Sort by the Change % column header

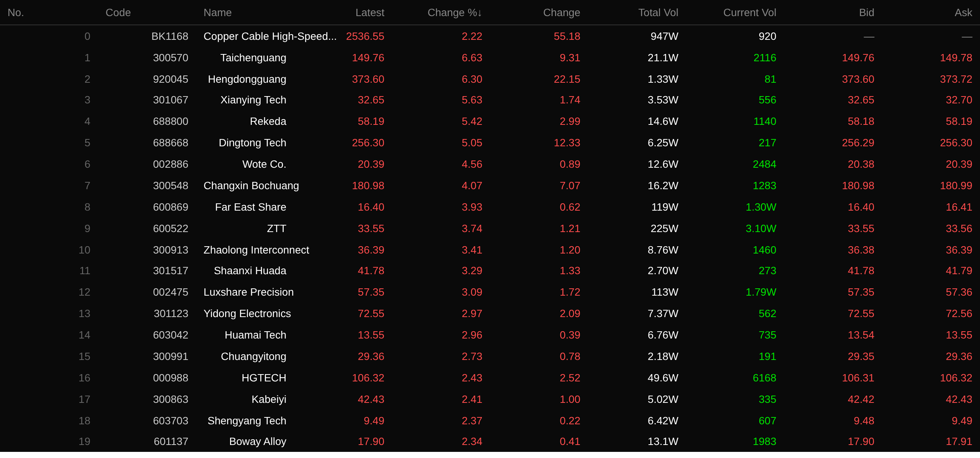click(454, 13)
